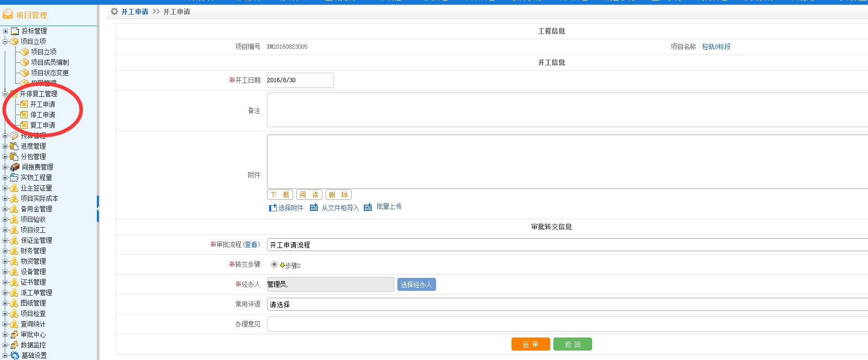Click the 经办人 field showing 管理员
Viewport: 868px width, 360px height.
(330, 284)
